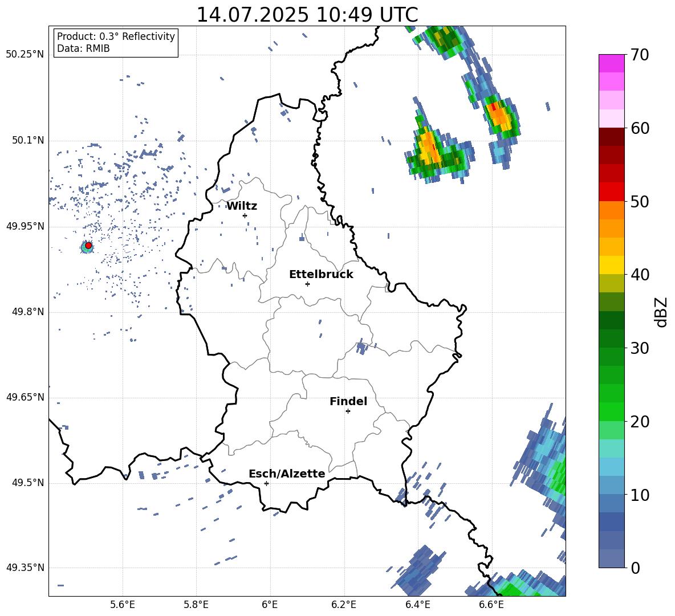Click the Findel city label
Viewport: 675px width, 616px height.
point(348,401)
